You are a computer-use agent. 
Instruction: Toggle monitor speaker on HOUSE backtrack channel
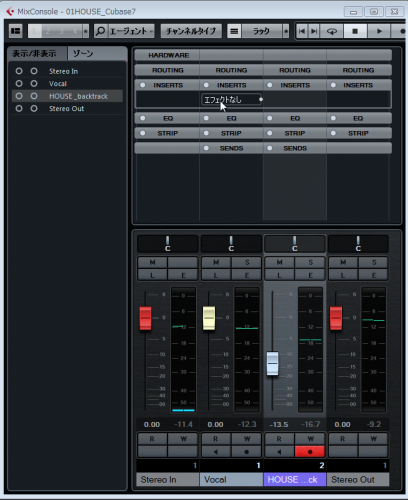(279, 452)
